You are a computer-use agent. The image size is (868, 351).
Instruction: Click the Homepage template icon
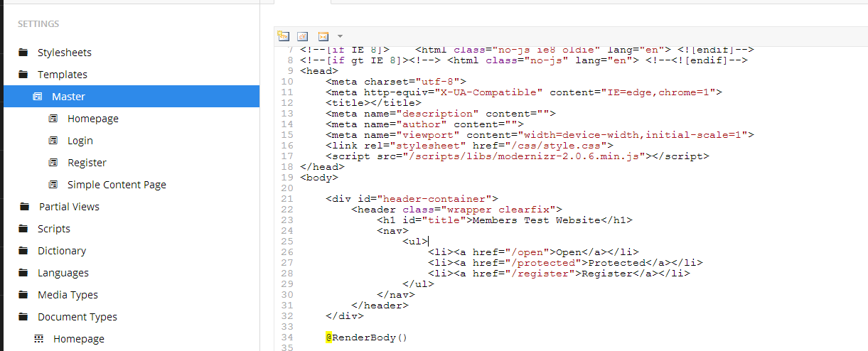(53, 119)
